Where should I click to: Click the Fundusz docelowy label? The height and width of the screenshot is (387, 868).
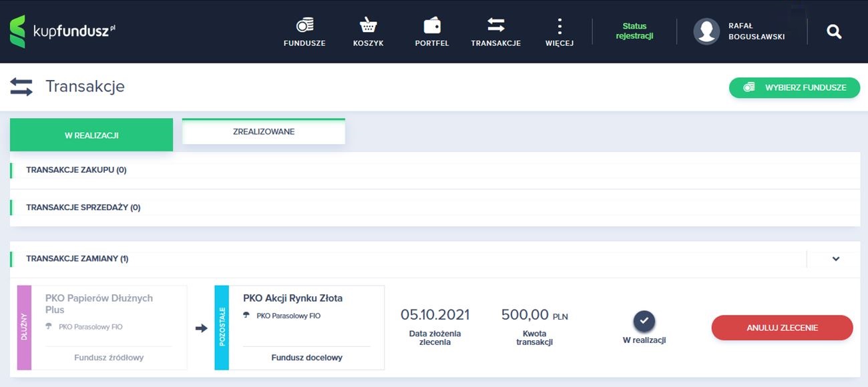[306, 358]
